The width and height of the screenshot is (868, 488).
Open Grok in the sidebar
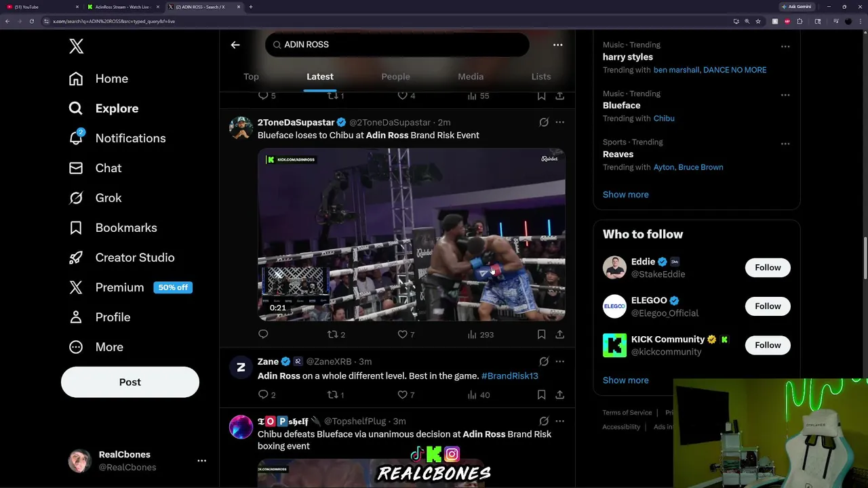pyautogui.click(x=95, y=198)
